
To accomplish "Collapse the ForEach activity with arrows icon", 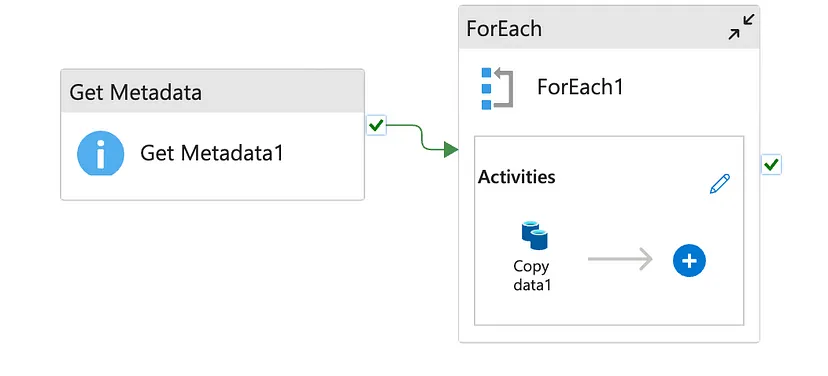I will (x=741, y=27).
